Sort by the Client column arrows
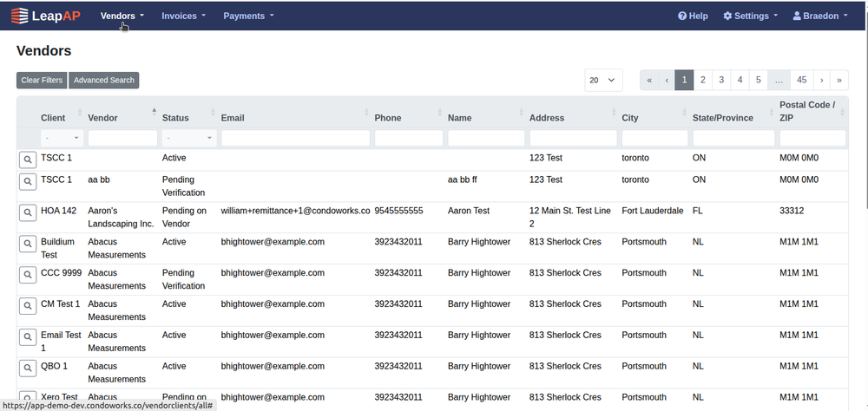868x411 pixels. click(80, 112)
